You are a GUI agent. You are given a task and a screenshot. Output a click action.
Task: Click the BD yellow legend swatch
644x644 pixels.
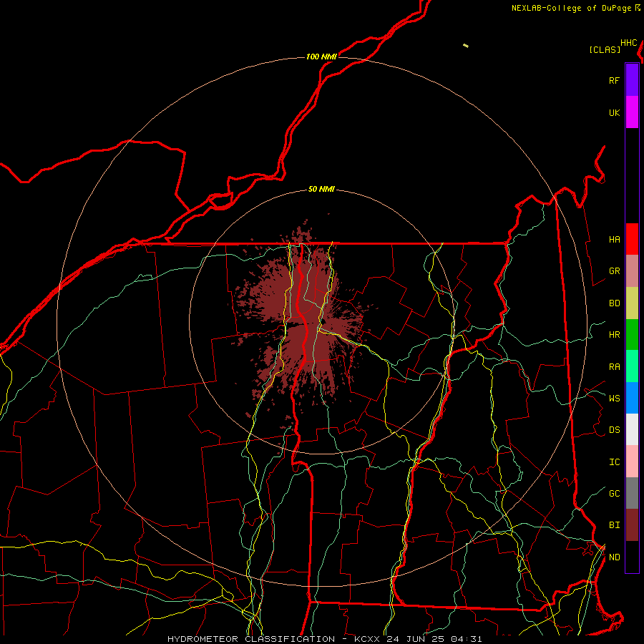click(632, 303)
